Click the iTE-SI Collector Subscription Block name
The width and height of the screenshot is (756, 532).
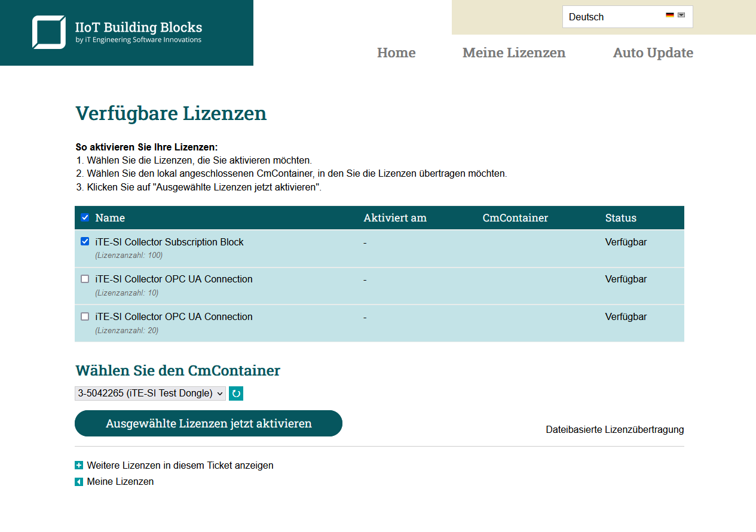tap(169, 242)
